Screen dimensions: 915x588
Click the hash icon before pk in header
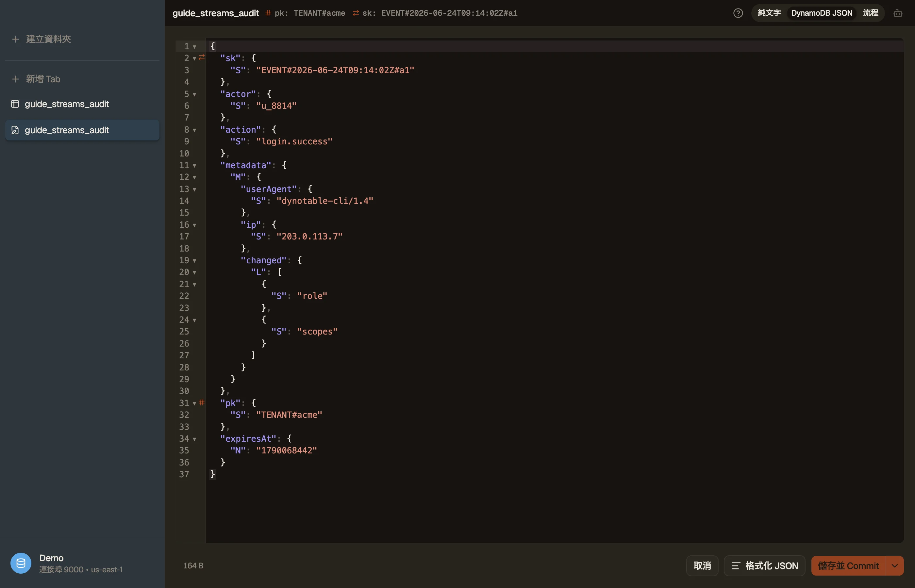(x=268, y=13)
